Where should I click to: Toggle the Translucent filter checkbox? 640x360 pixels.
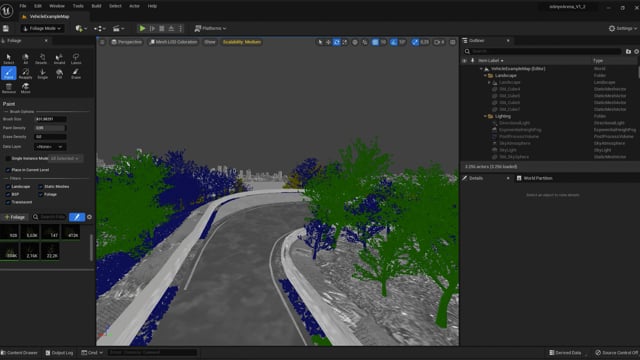[x=8, y=202]
